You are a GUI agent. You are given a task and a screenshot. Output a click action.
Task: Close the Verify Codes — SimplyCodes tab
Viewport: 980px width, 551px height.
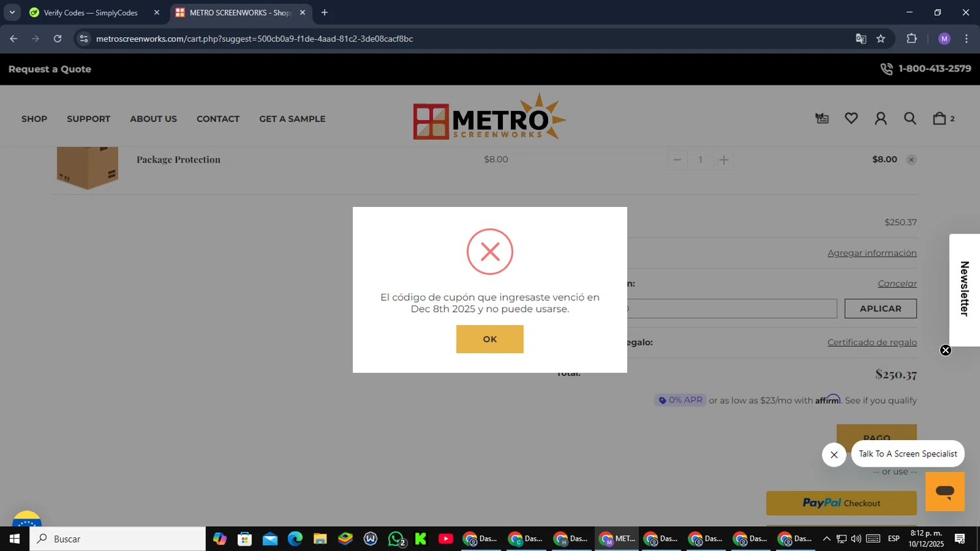pyautogui.click(x=157, y=12)
